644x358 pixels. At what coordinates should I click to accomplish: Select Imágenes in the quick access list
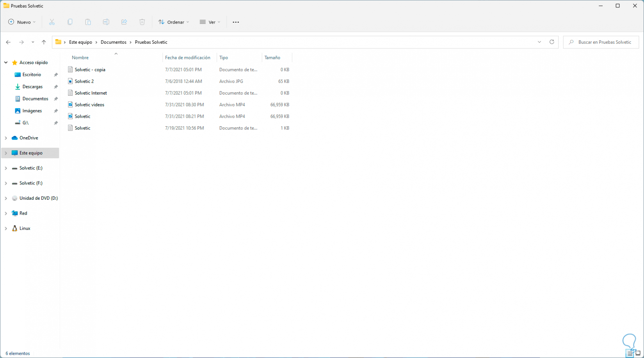click(32, 111)
